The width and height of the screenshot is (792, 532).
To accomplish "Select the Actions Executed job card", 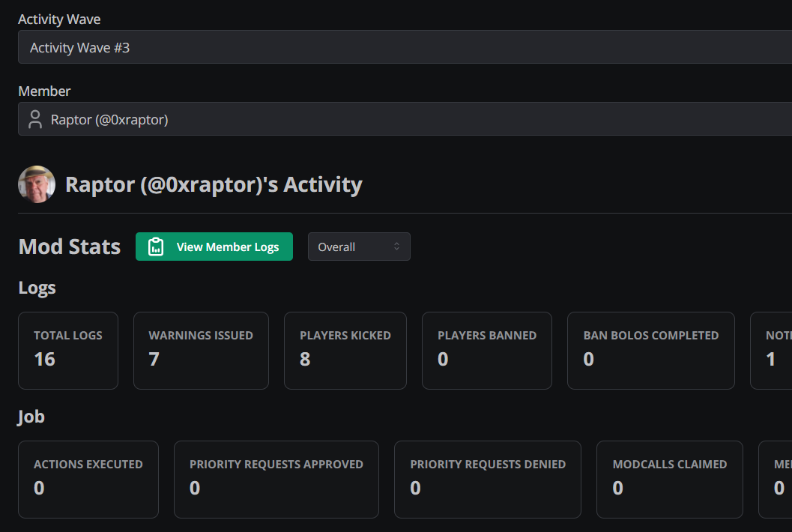I will pos(88,480).
